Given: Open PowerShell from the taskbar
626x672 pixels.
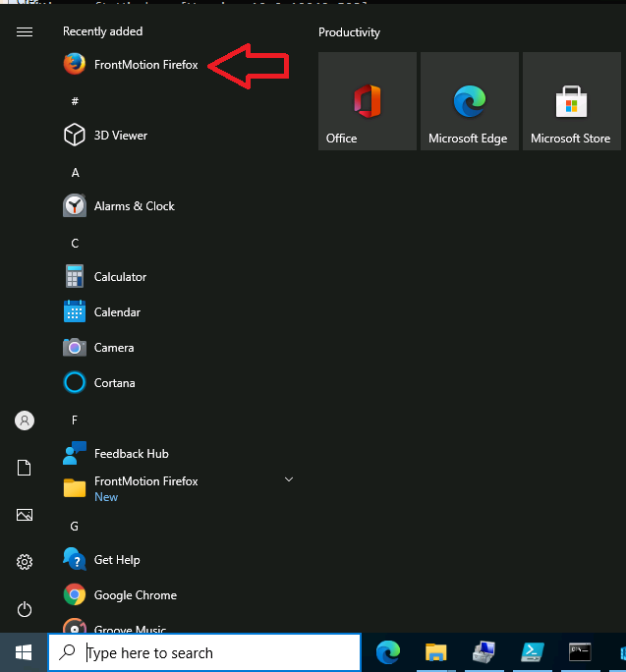Looking at the screenshot, I should [532, 652].
